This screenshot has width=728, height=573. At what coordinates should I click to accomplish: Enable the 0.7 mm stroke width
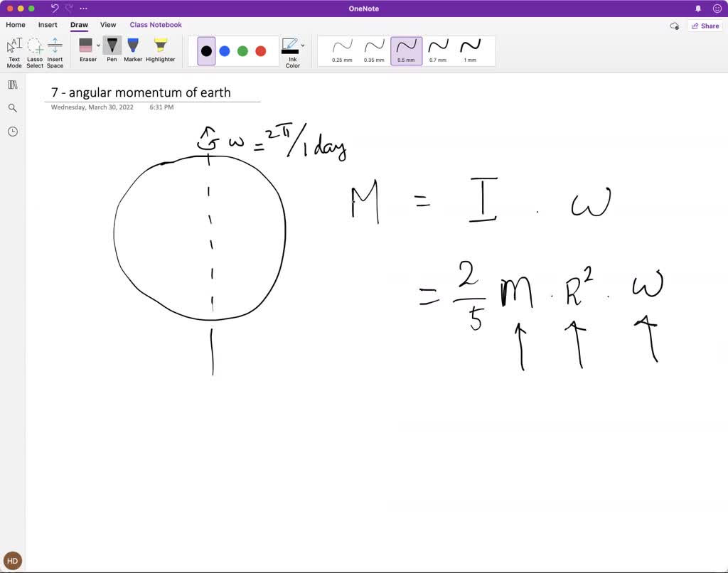click(438, 50)
